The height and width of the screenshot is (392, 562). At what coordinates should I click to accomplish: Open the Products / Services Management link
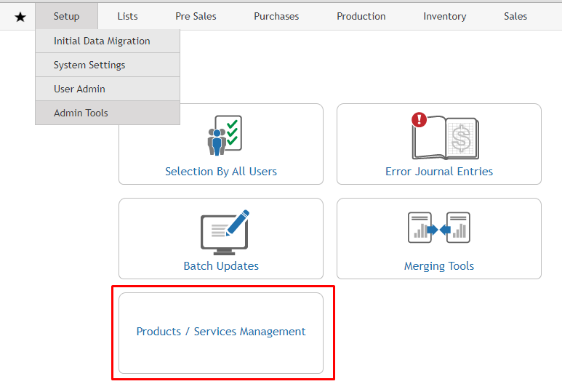point(221,332)
